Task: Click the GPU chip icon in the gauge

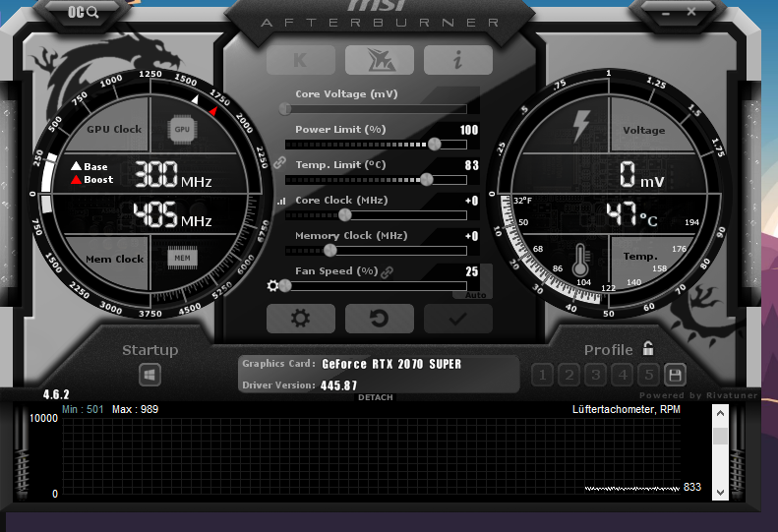Action: pos(182,130)
